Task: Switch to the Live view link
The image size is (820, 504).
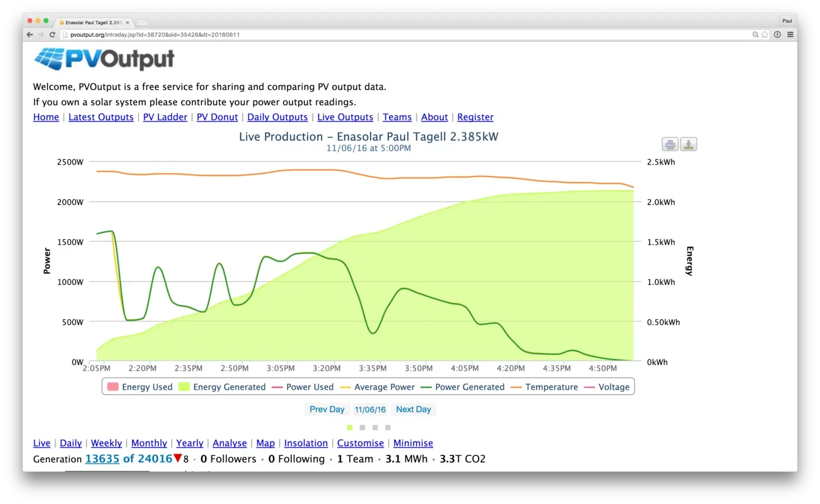Action: pos(42,443)
